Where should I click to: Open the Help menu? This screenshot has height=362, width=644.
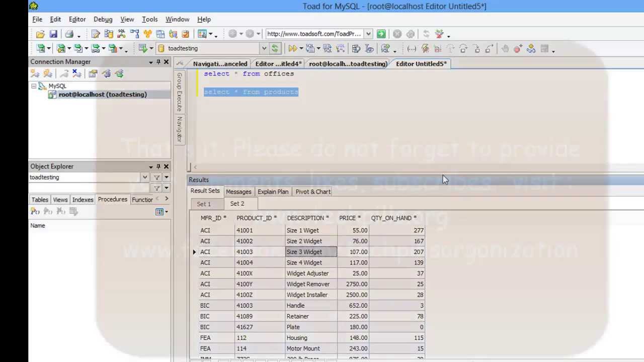[x=204, y=19]
